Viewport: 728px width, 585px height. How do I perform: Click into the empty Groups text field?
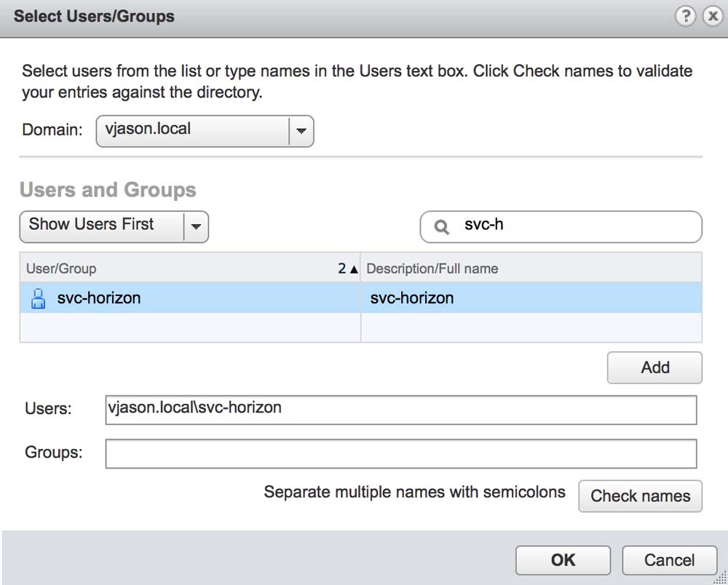400,454
